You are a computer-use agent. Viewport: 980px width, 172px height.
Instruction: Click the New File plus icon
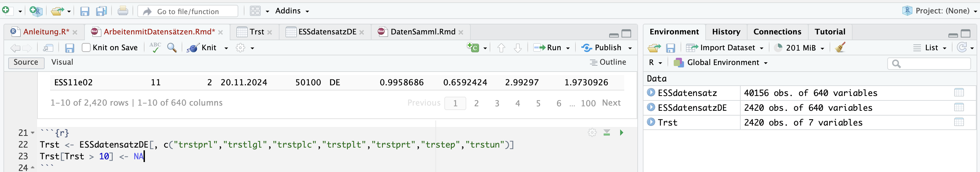tap(6, 11)
